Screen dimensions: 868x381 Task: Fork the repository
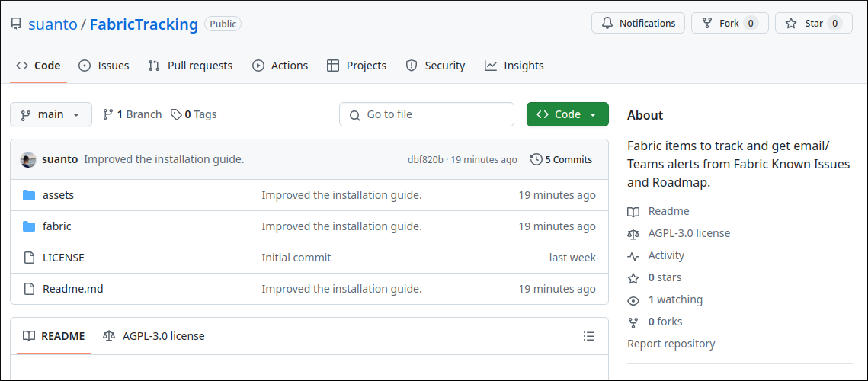click(x=729, y=24)
